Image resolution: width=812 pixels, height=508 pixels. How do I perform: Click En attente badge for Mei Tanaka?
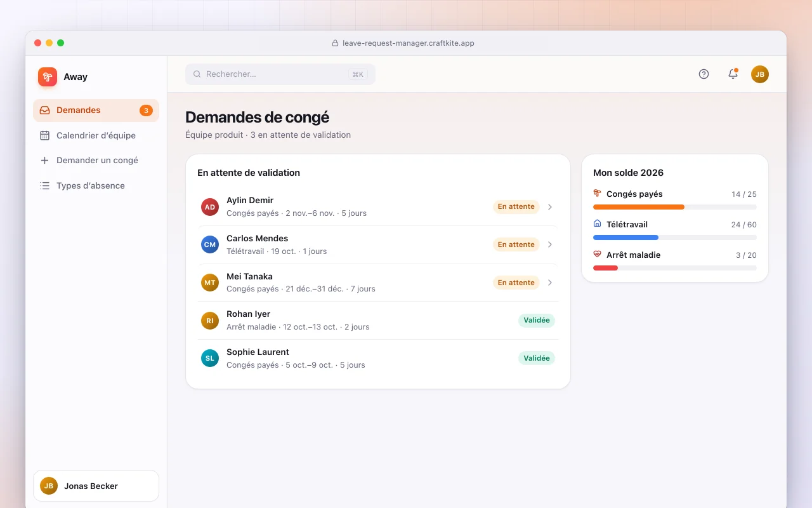(x=516, y=283)
